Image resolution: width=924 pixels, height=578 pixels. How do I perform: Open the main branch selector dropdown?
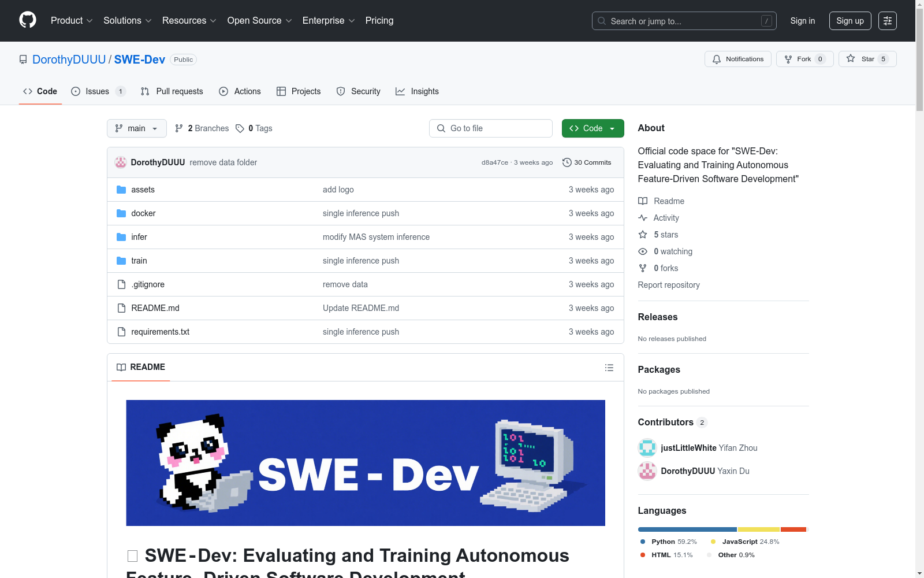pyautogui.click(x=137, y=128)
